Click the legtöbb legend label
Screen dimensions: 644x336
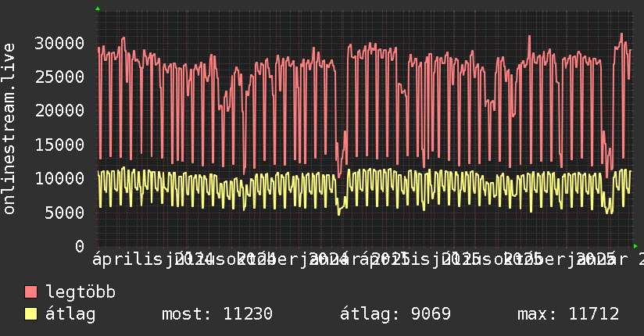pos(80,292)
